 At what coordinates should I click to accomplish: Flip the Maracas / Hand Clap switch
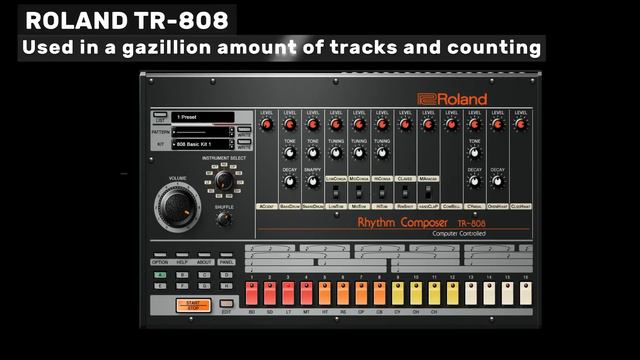coord(428,192)
